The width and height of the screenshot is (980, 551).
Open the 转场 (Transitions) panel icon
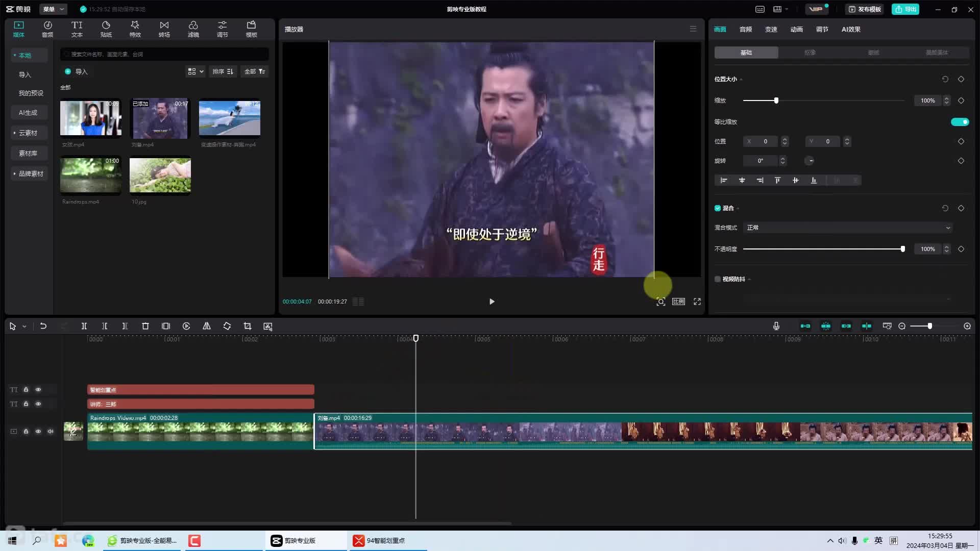tap(164, 29)
